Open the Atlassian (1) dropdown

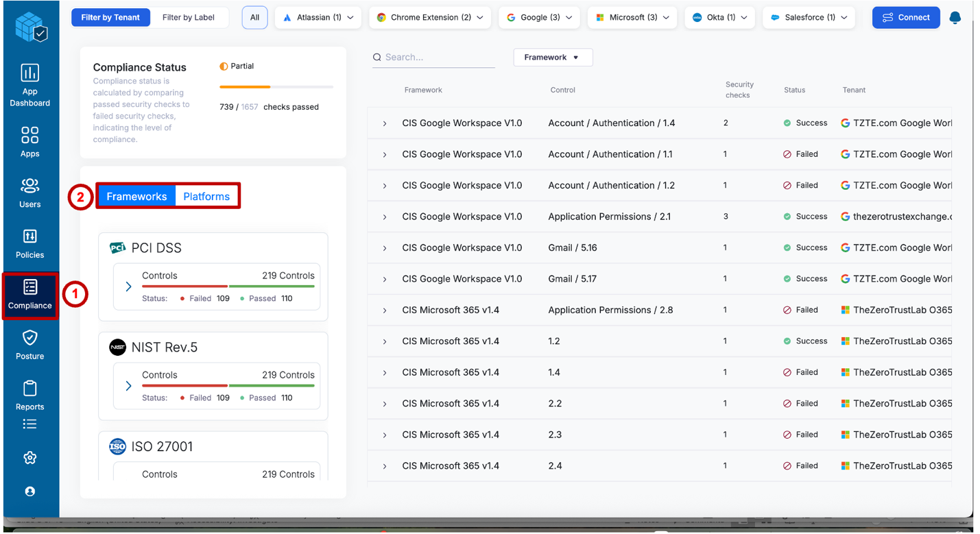[x=318, y=18]
